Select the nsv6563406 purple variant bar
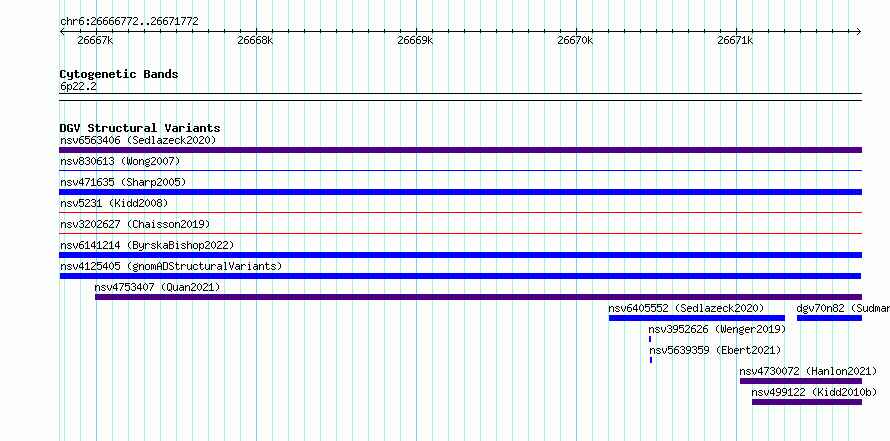The image size is (890, 441). pyautogui.click(x=460, y=150)
